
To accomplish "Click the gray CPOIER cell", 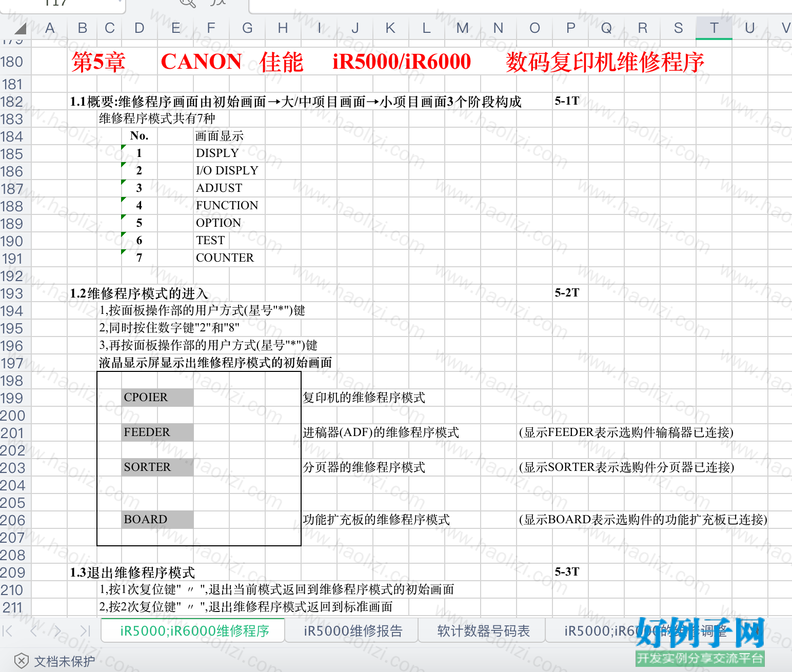I will (x=157, y=398).
